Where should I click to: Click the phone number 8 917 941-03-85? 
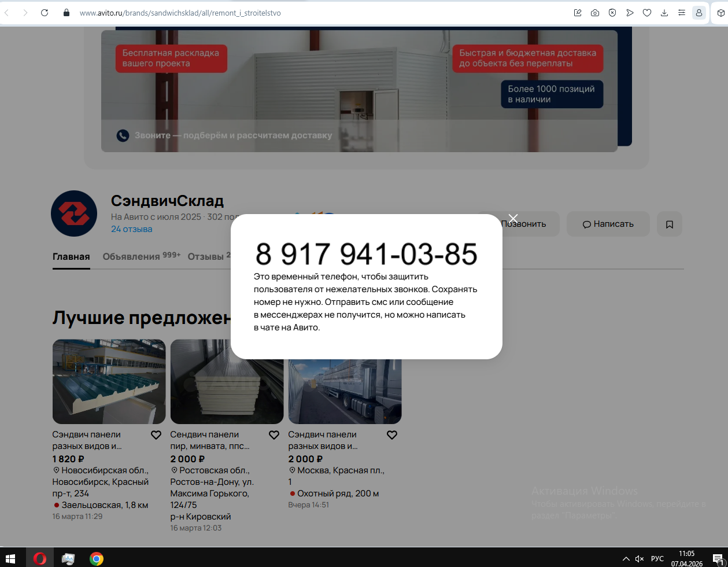[x=367, y=254]
